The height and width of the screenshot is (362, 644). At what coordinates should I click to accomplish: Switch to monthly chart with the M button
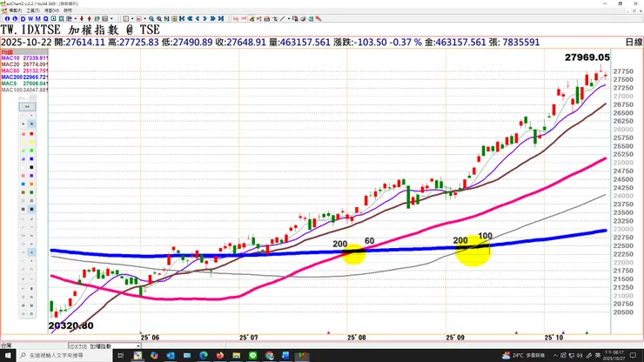37,19
